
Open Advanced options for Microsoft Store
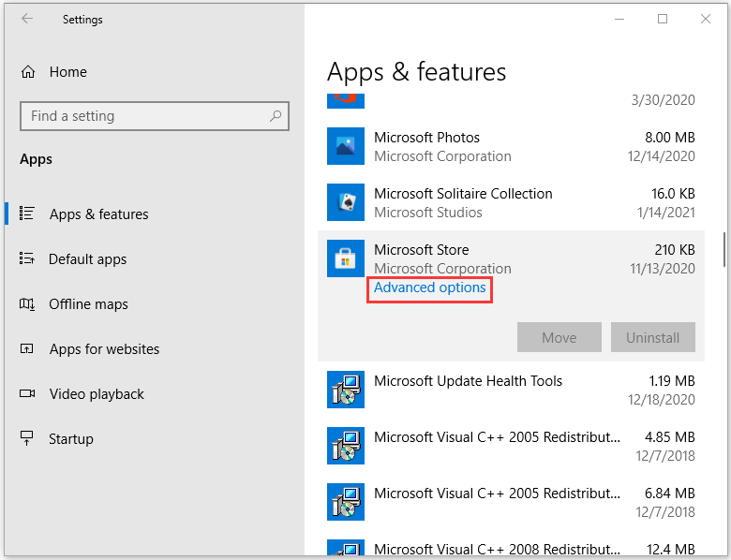coord(430,288)
